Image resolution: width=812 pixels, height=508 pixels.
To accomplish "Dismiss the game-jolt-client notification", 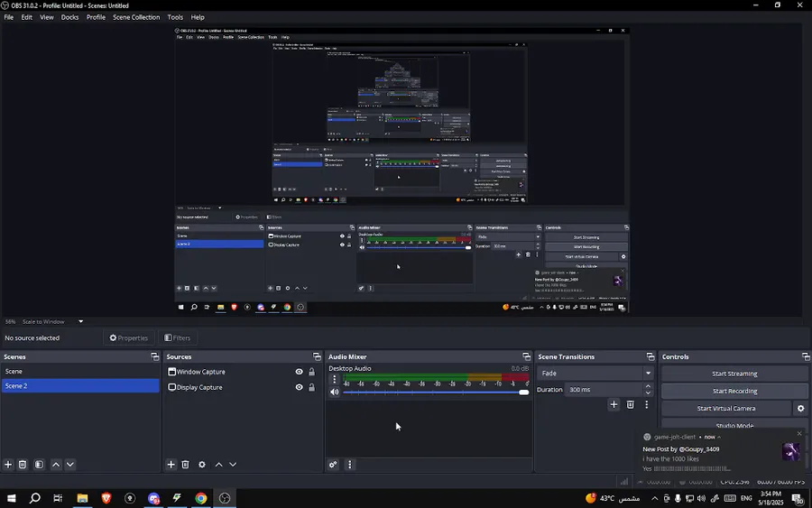I will pos(799,433).
